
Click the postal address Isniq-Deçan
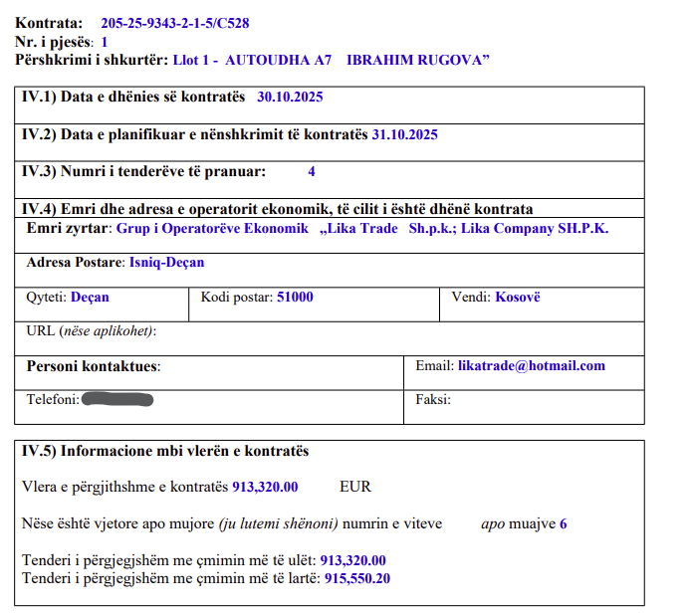[x=166, y=263]
